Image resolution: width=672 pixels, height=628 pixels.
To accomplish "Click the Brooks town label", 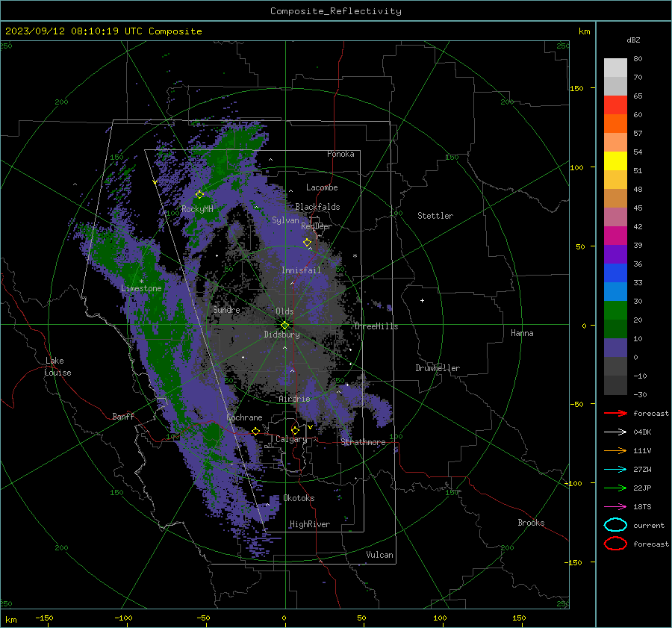I will 531,523.
